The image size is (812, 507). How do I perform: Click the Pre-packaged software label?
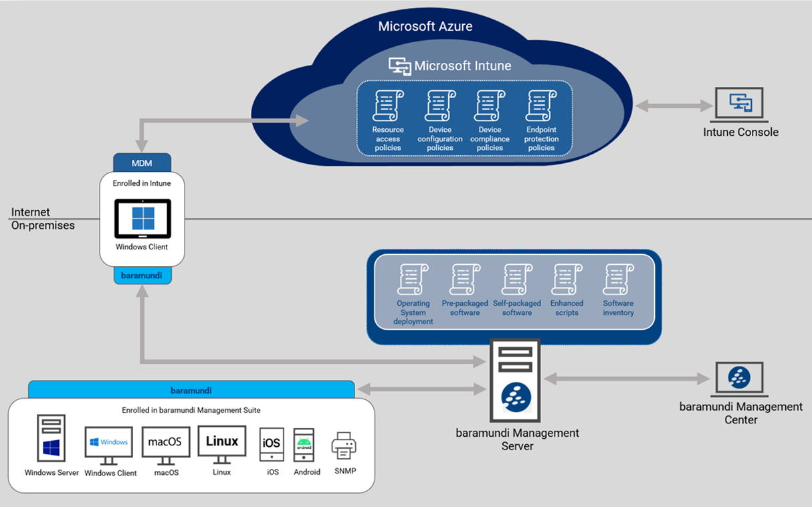(465, 308)
